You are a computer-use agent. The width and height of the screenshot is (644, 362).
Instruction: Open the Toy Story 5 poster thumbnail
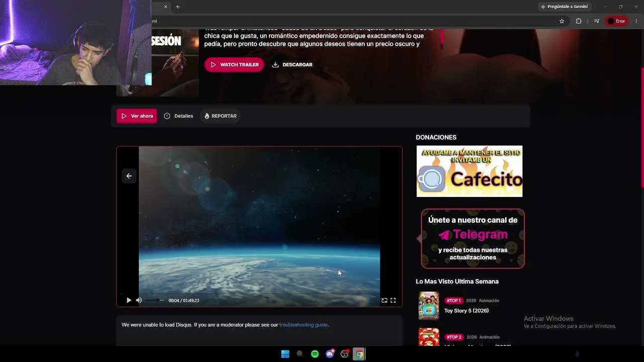pos(429,306)
